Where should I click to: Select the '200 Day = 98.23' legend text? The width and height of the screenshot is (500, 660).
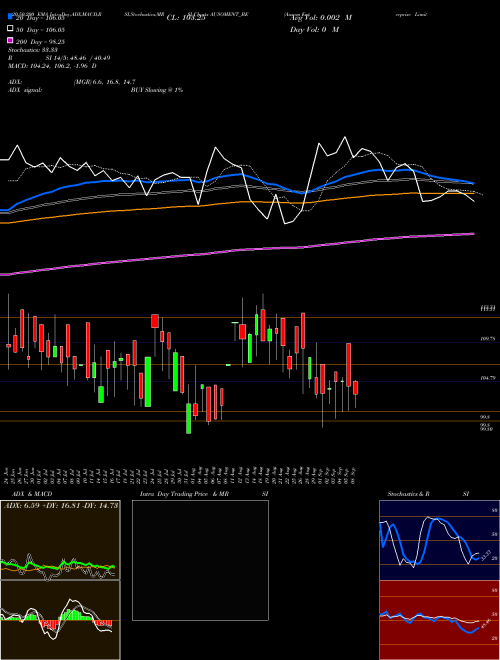click(x=40, y=42)
